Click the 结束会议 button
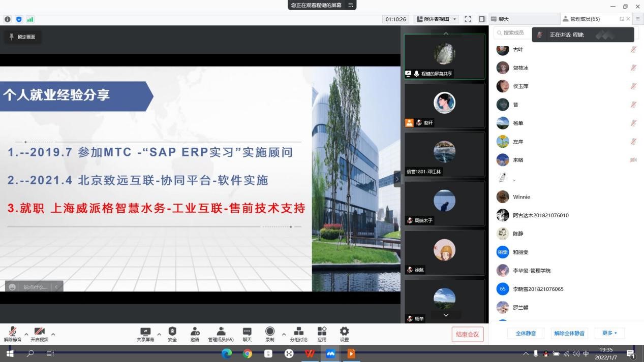This screenshot has height=362, width=644. pyautogui.click(x=468, y=334)
